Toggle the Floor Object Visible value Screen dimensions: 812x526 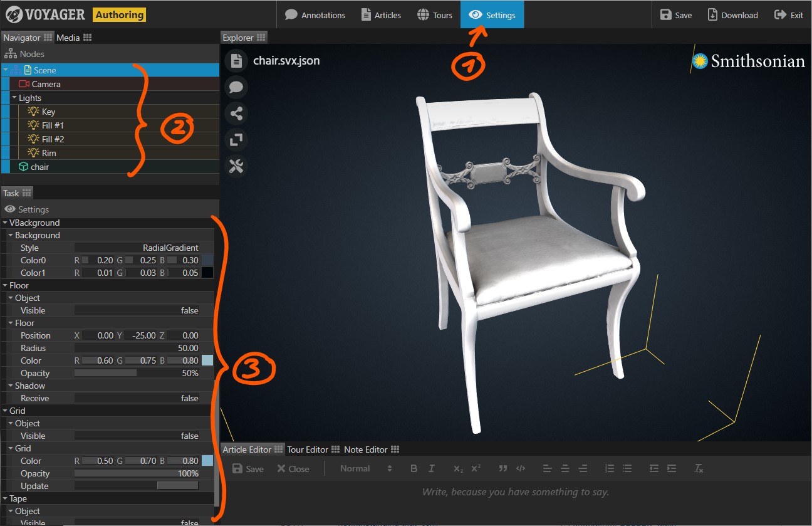tap(137, 310)
